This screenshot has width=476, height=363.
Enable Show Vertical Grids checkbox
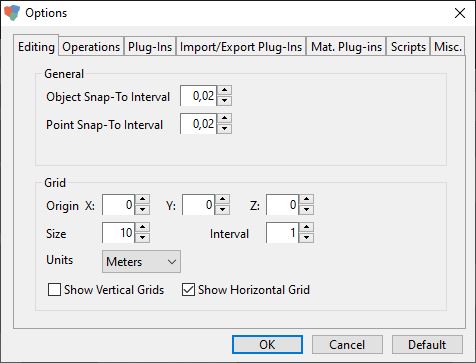[x=54, y=290]
